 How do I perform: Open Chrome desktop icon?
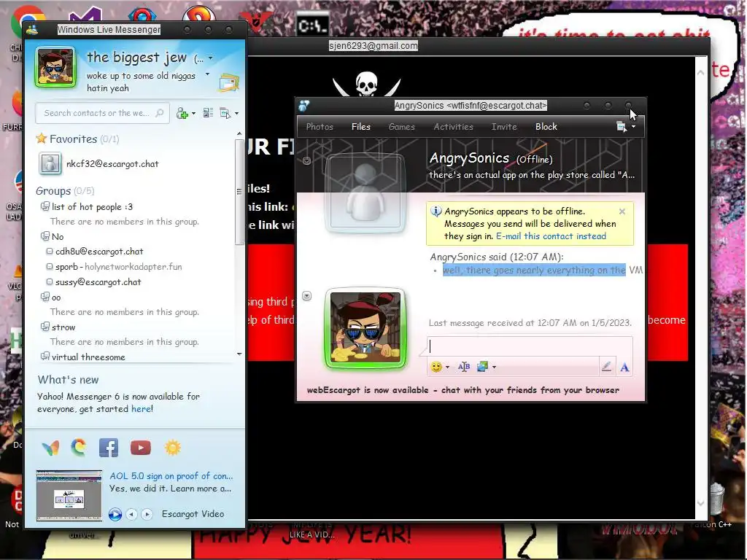coord(24,21)
